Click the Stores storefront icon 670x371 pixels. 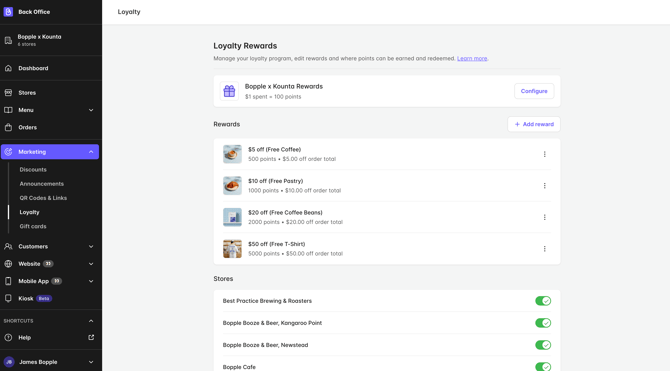click(8, 92)
